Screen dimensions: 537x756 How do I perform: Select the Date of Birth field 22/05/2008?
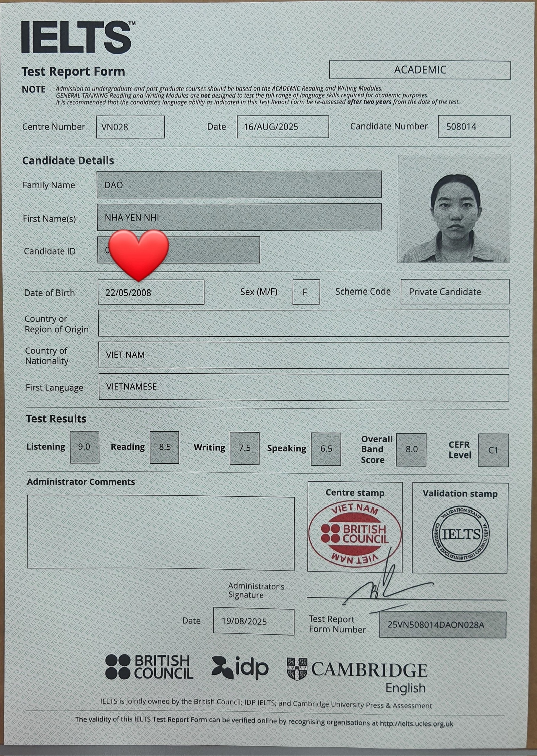coord(151,292)
